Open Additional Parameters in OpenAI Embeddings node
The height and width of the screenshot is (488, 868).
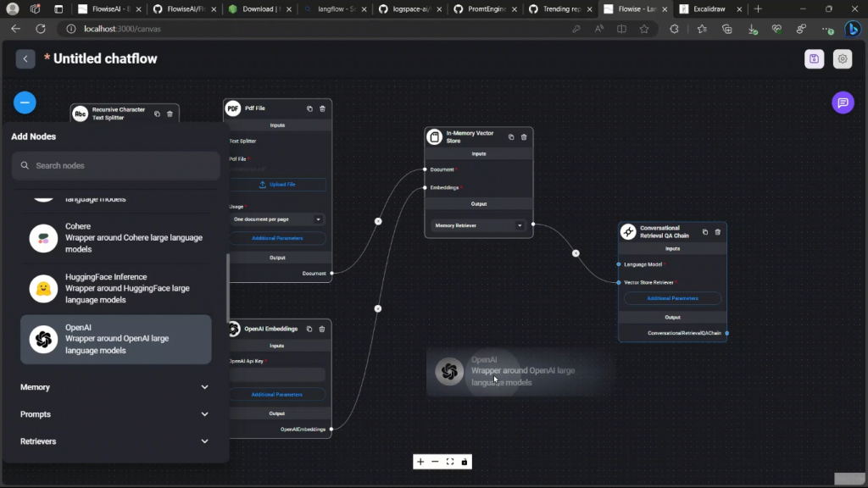277,395
